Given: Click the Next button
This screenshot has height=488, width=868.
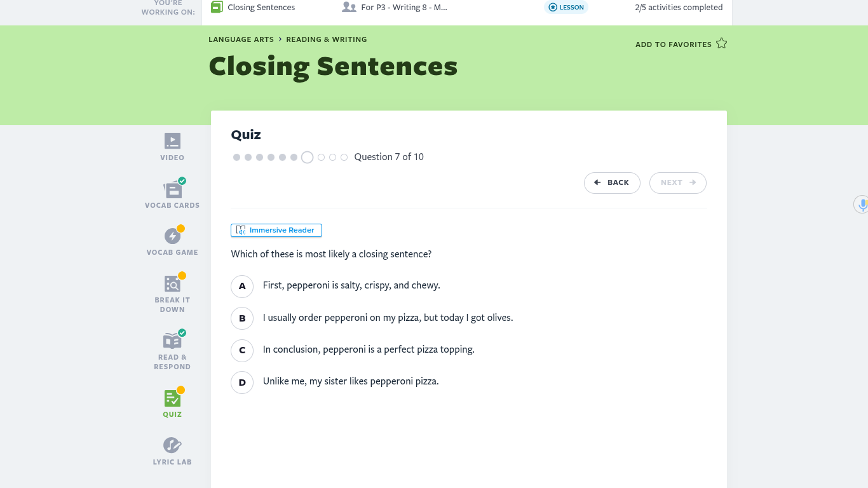Looking at the screenshot, I should click(677, 183).
